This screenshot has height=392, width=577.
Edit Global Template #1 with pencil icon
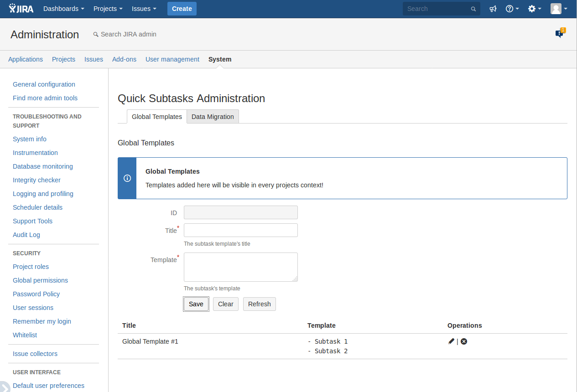(451, 341)
